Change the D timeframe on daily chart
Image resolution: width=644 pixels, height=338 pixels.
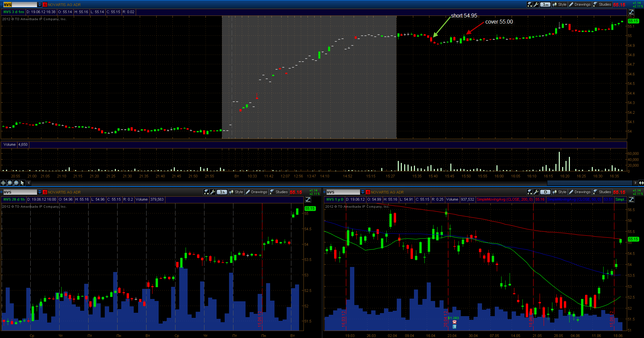tap(545, 192)
